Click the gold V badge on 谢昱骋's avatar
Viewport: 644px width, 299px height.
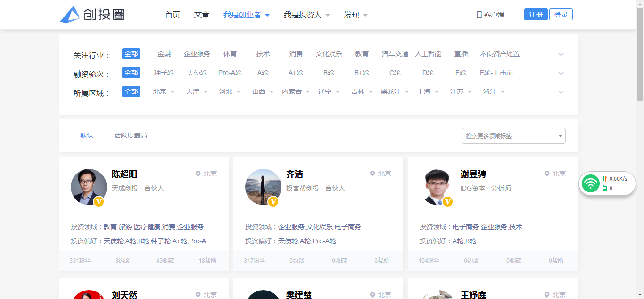click(447, 202)
